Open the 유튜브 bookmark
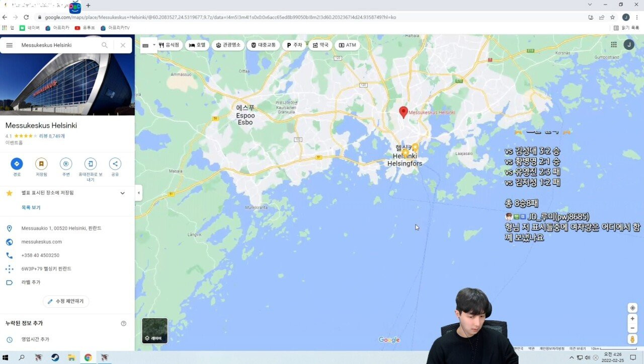644x364 pixels. (x=85, y=28)
